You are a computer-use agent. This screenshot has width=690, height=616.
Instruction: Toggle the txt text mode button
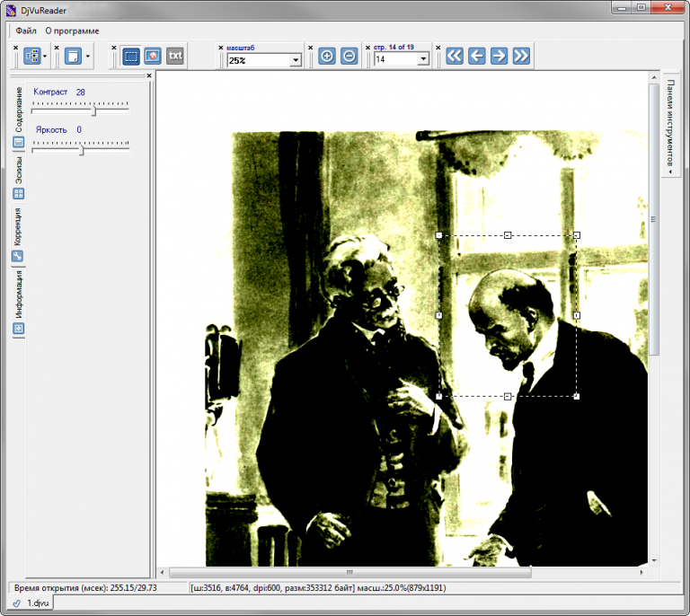click(x=175, y=56)
